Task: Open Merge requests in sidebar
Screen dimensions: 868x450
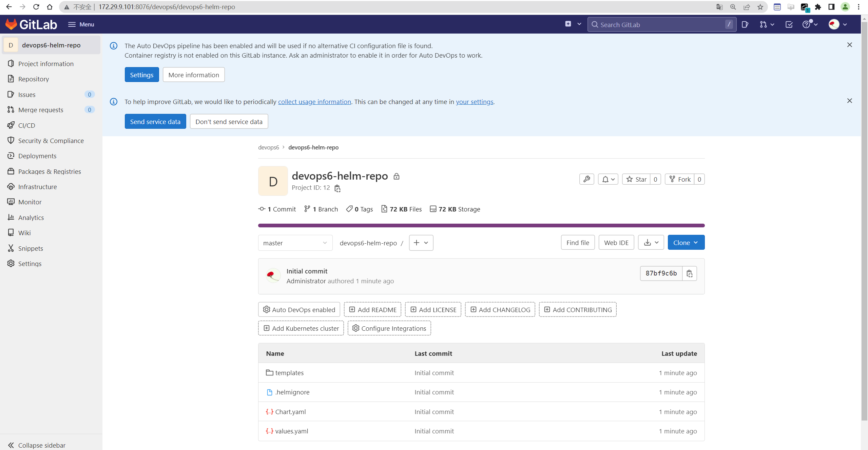Action: point(41,110)
